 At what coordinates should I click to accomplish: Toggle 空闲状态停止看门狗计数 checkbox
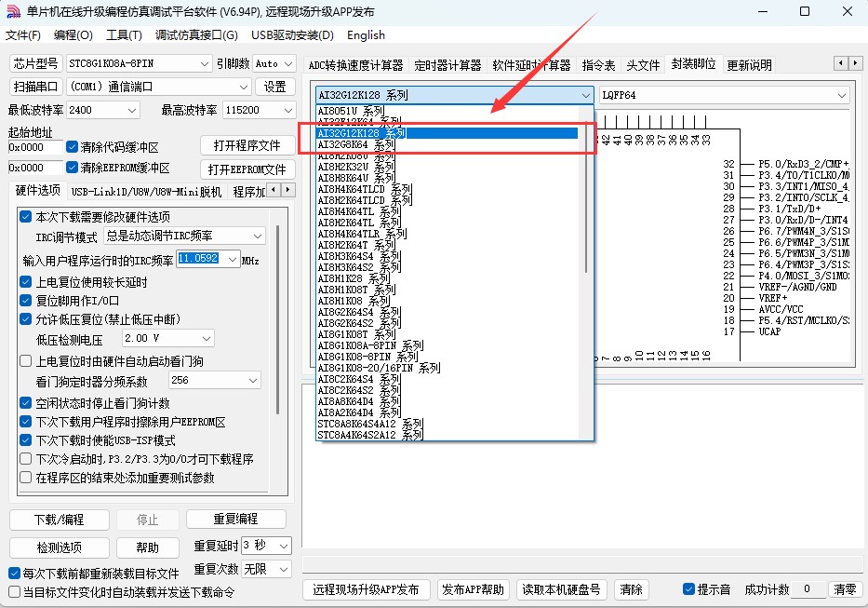pyautogui.click(x=25, y=403)
